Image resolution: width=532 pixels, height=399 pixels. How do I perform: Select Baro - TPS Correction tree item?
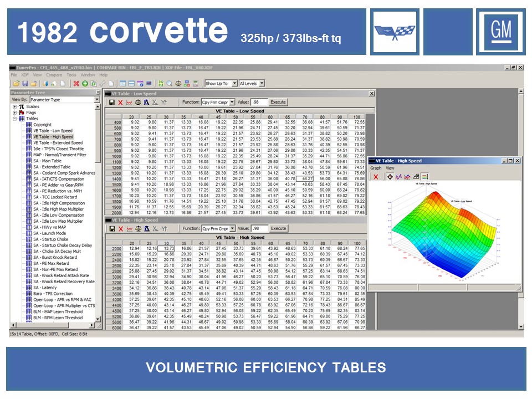click(x=53, y=294)
